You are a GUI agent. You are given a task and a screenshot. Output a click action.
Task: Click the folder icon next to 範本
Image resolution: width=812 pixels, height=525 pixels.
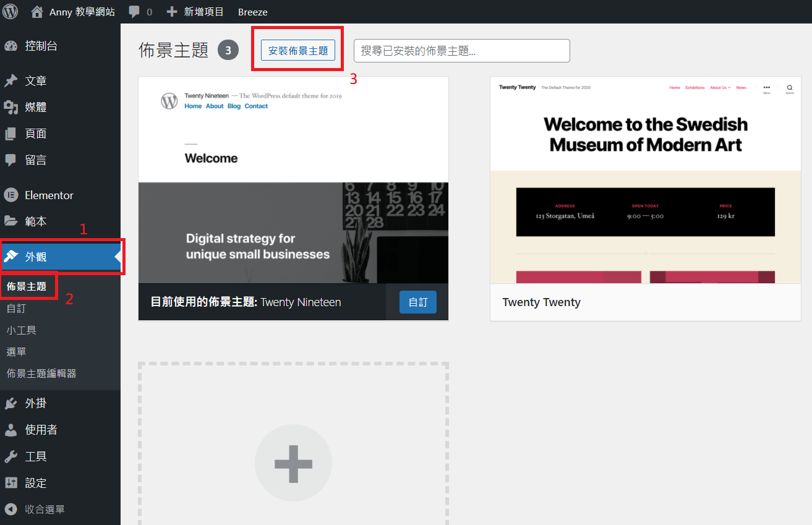pyautogui.click(x=11, y=221)
